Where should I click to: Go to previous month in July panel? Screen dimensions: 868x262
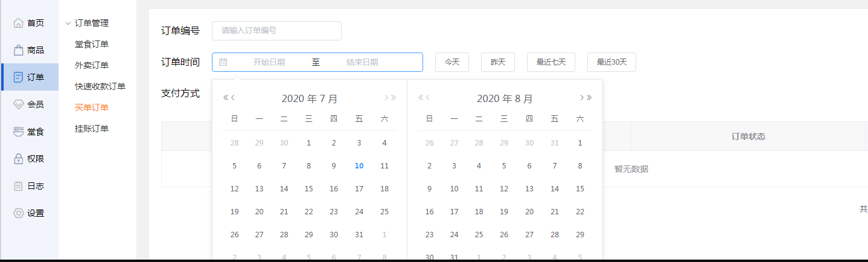(x=233, y=98)
